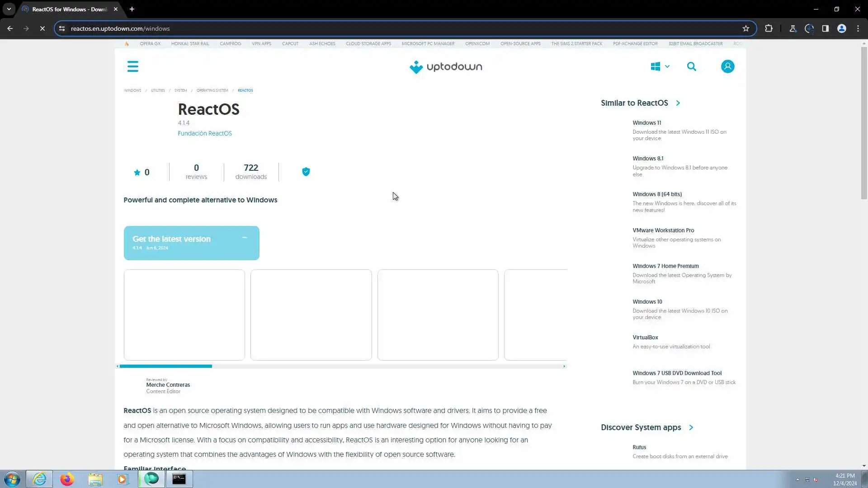Open the Chrome extensions puzzle icon

(x=769, y=28)
